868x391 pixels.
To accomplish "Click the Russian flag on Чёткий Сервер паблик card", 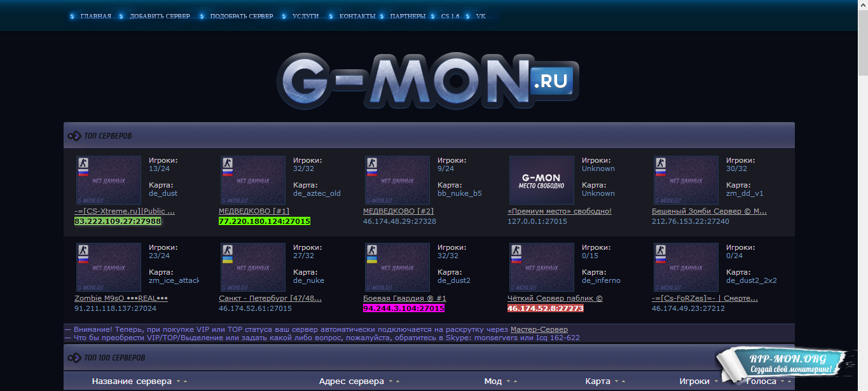I will click(x=516, y=259).
